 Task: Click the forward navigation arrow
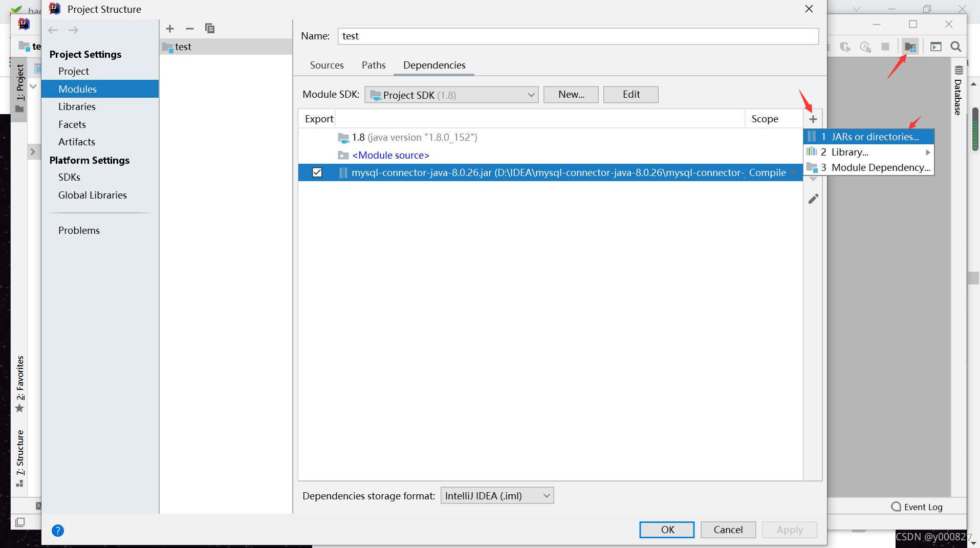tap(74, 30)
